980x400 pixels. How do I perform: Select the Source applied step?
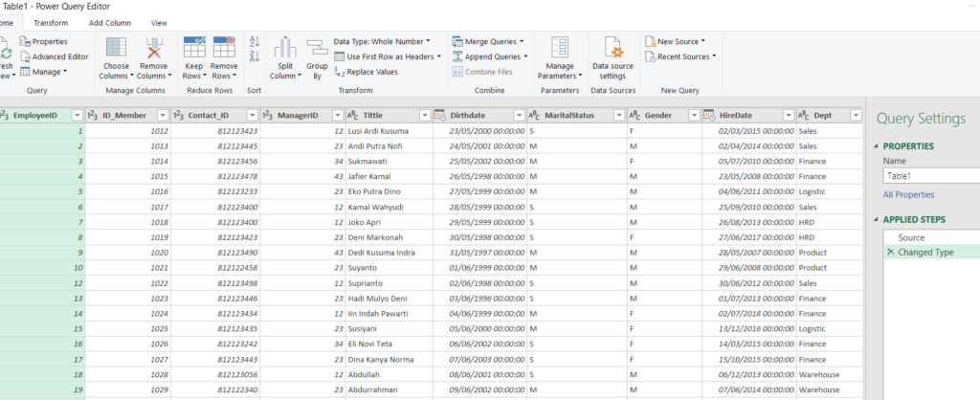coord(911,236)
